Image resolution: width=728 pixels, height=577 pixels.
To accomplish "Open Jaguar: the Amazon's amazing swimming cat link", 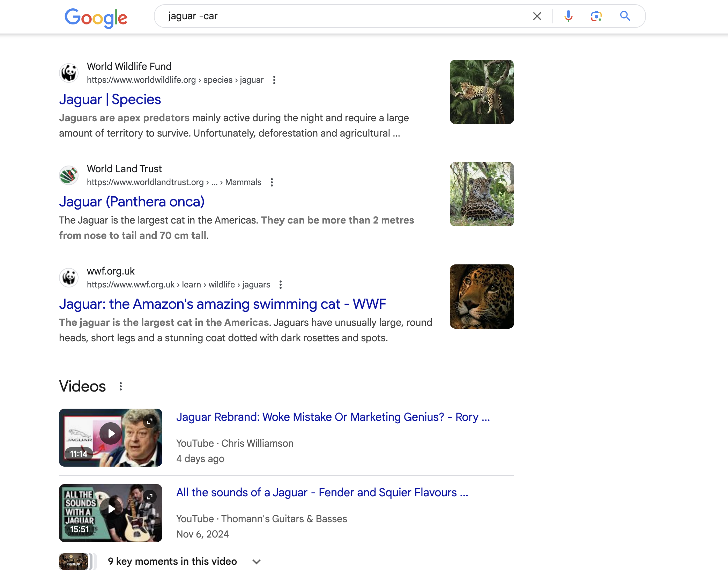I will pyautogui.click(x=222, y=304).
